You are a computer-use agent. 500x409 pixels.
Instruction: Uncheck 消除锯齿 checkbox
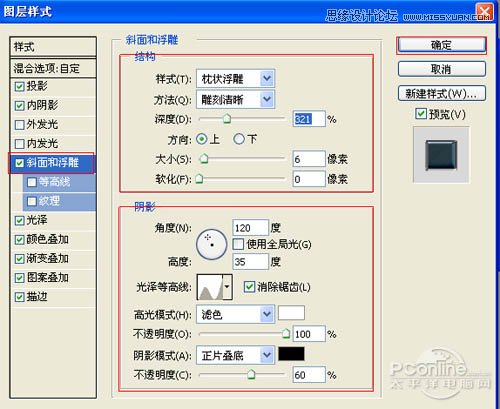pos(249,287)
